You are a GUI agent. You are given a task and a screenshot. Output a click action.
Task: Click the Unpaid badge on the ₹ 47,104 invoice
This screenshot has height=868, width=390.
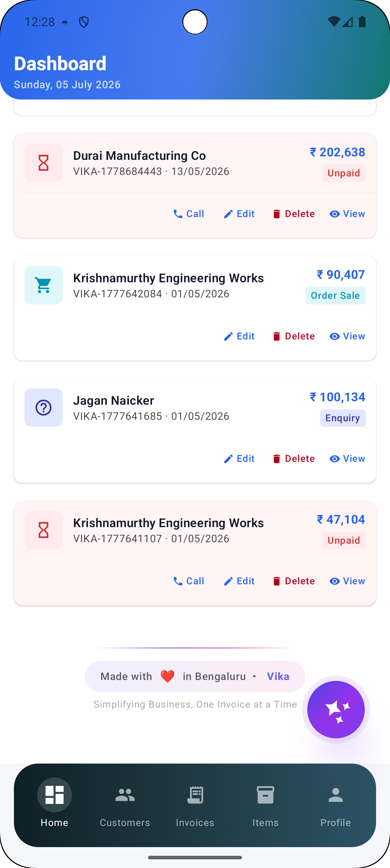[344, 540]
